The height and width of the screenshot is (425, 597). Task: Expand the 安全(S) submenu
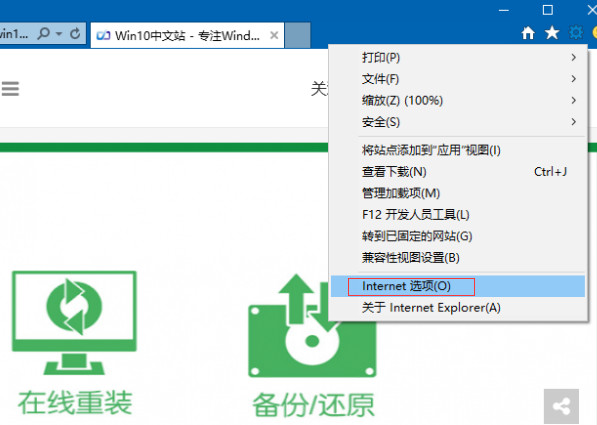pos(458,122)
